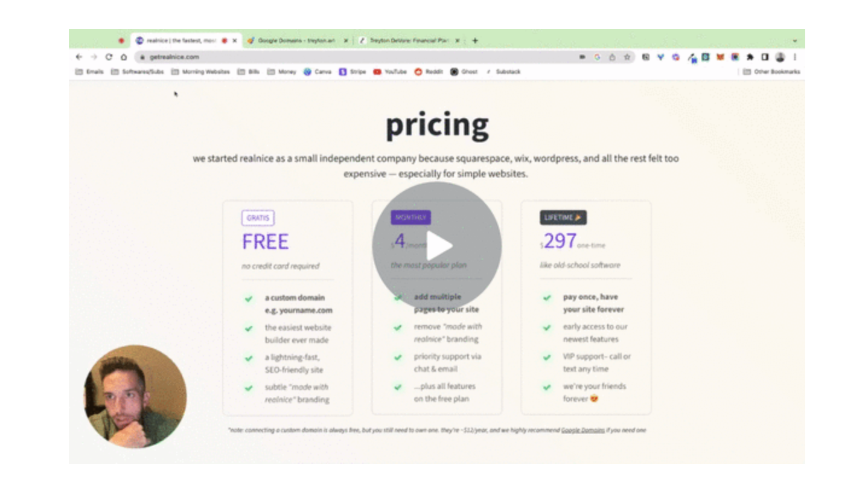Click "a custom domain e.g. yourname.com" feature
This screenshot has height=494, width=868.
pos(298,304)
